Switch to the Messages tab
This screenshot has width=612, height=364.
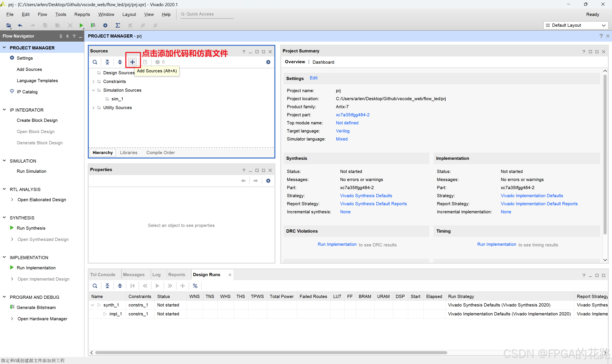(x=134, y=274)
